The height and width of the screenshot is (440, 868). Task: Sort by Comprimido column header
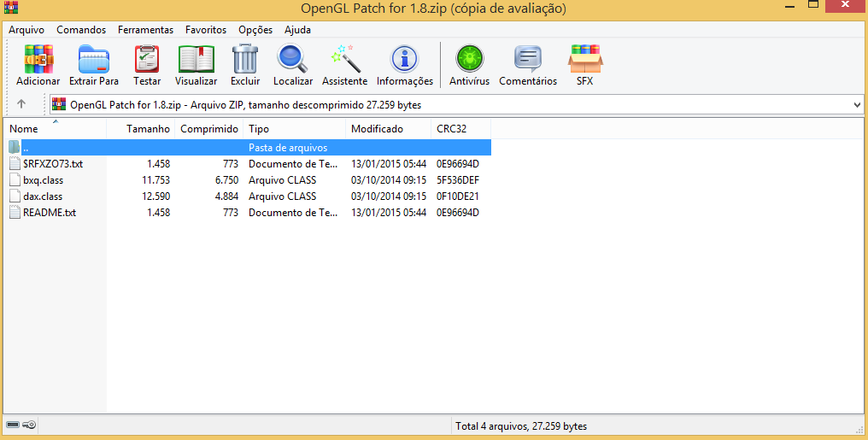pos(209,128)
